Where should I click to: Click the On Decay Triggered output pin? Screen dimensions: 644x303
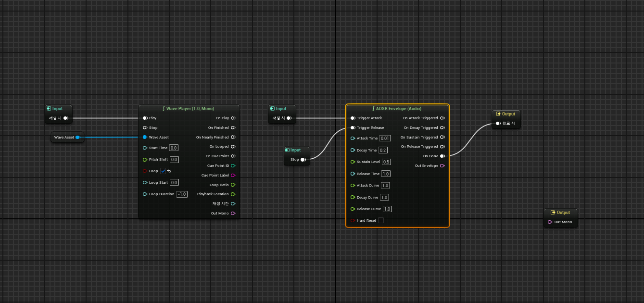pyautogui.click(x=442, y=127)
